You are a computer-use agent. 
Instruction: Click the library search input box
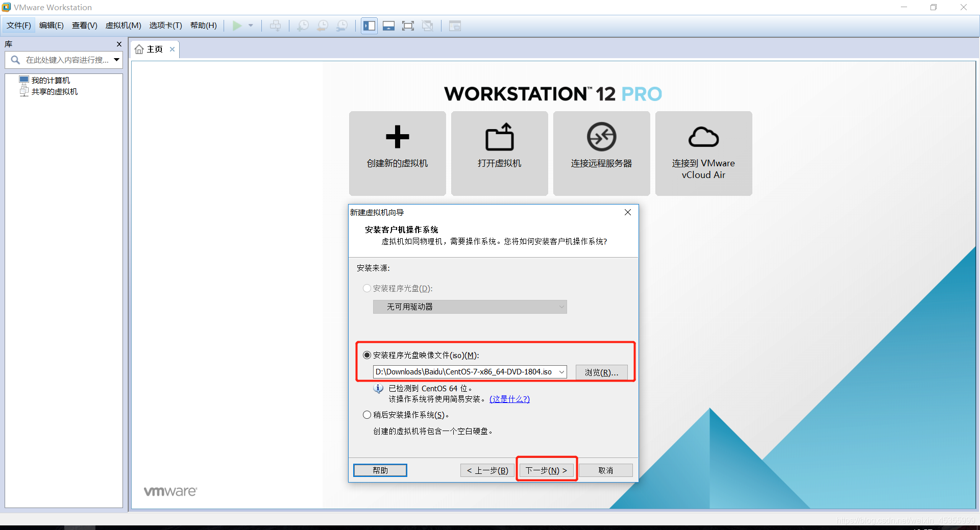pyautogui.click(x=67, y=60)
